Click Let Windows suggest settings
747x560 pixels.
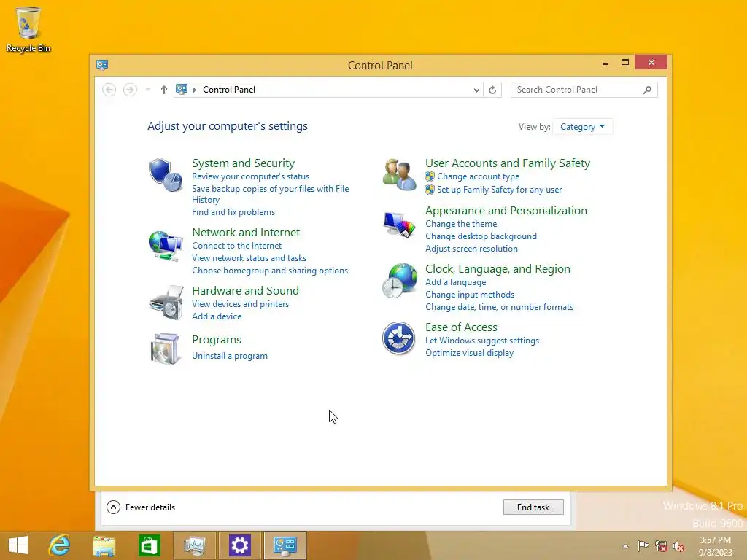pos(482,341)
